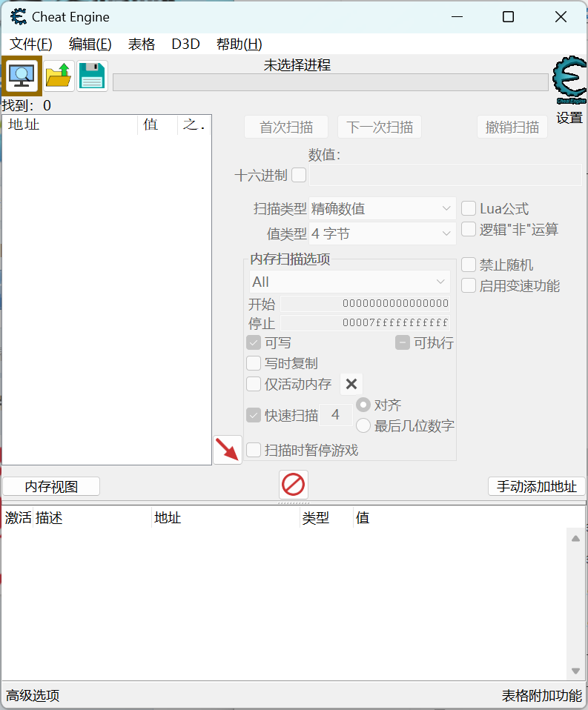The width and height of the screenshot is (588, 710).
Task: Click the Cheat Engine title bar icon
Action: click(19, 17)
